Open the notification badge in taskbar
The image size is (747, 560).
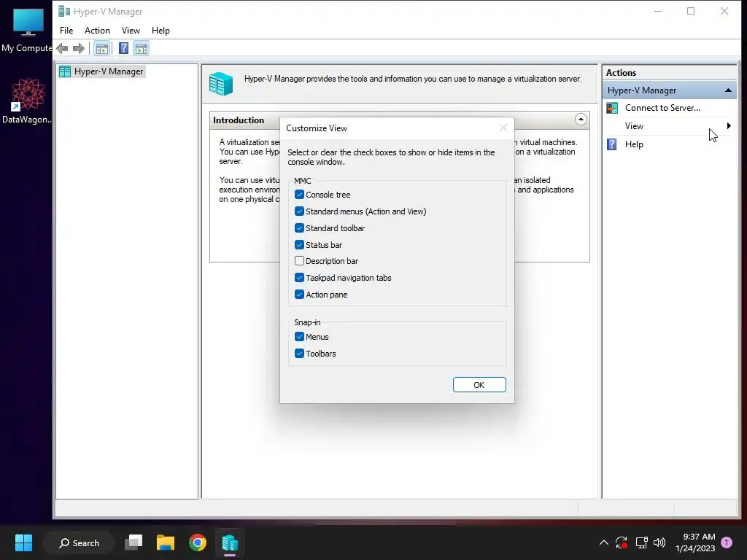[727, 542]
